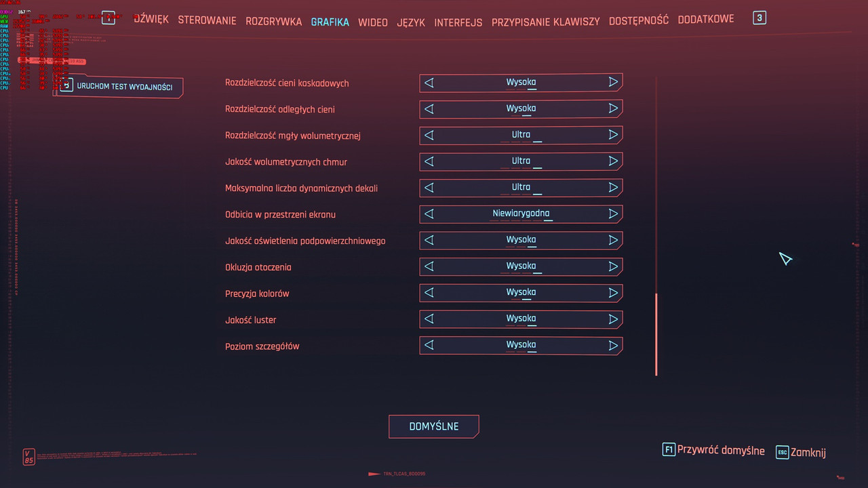Go to Przypisanie klawiszy tab
This screenshot has height=488, width=868.
pos(546,22)
